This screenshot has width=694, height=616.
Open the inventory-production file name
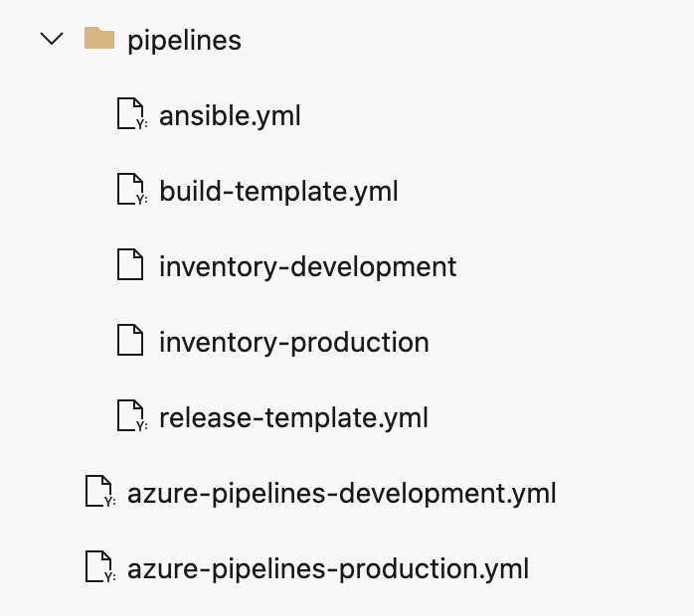(x=293, y=343)
